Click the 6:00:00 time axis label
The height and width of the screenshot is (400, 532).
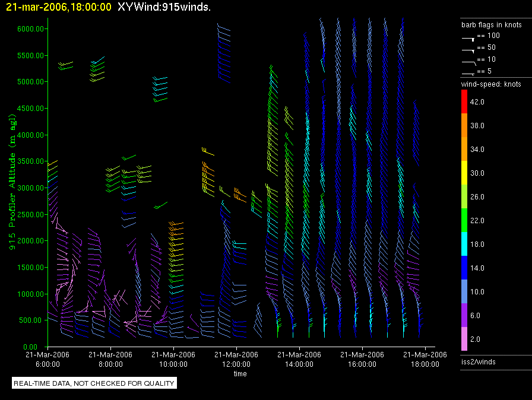(47, 364)
